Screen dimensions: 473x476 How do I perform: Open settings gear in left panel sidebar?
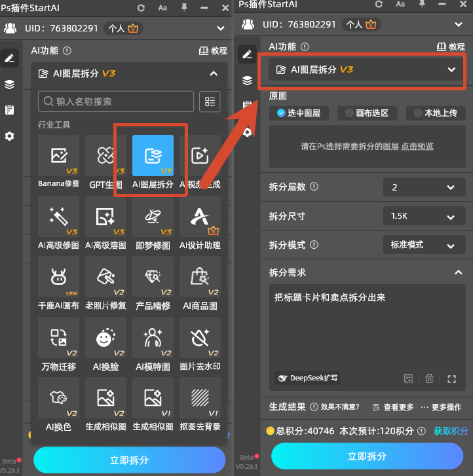click(x=9, y=136)
